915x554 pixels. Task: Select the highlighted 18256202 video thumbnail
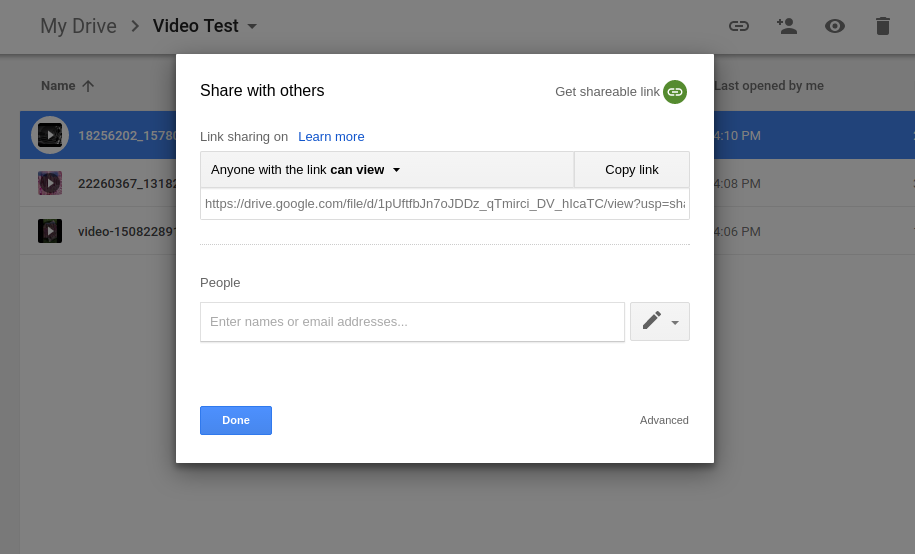50,135
